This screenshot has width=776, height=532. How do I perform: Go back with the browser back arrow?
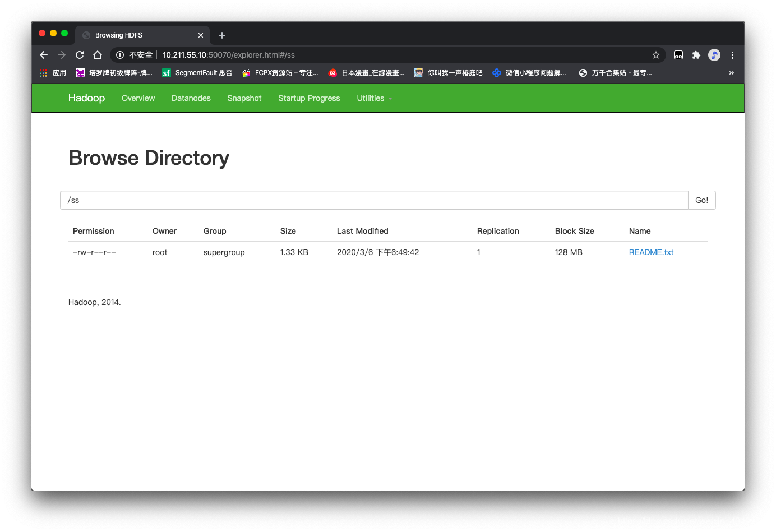(44, 55)
